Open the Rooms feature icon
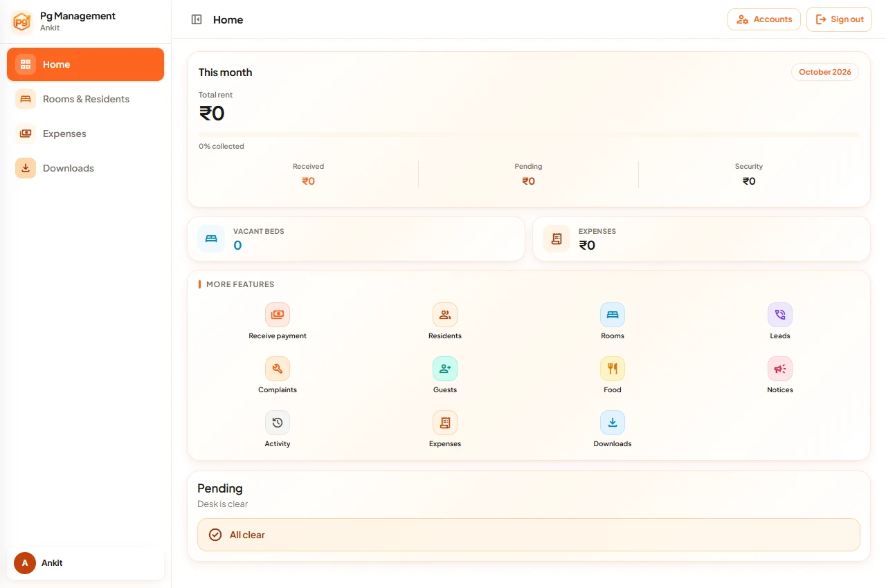This screenshot has height=588, width=886. tap(613, 315)
